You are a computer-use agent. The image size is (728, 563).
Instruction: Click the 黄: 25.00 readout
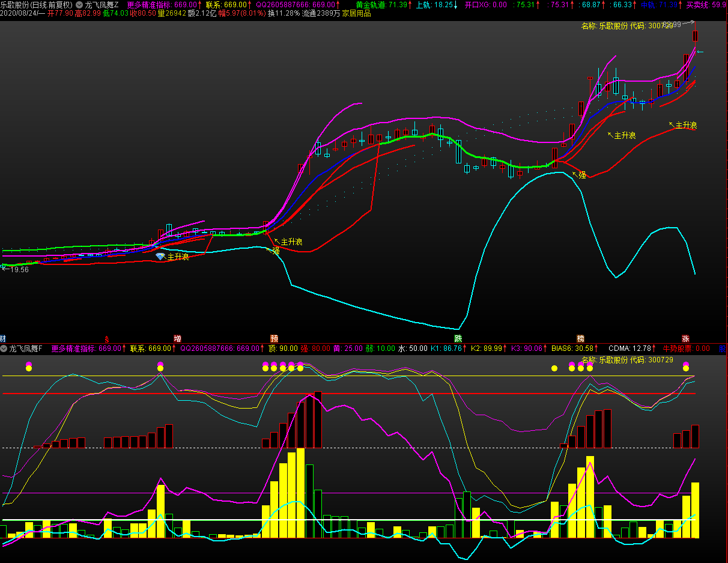[347, 348]
